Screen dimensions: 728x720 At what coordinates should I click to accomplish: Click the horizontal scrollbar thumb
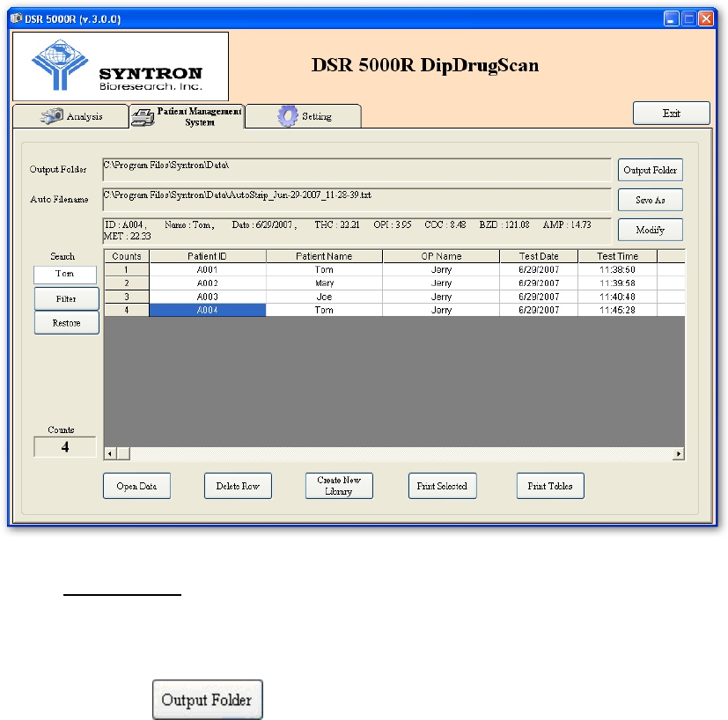click(x=123, y=453)
